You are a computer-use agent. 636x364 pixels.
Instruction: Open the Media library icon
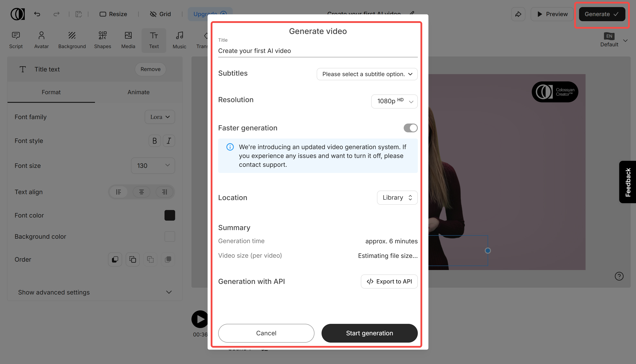128,39
